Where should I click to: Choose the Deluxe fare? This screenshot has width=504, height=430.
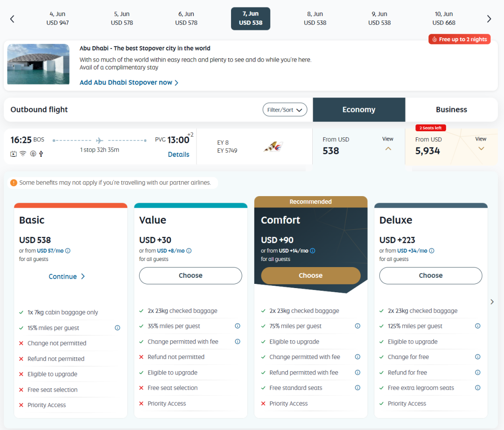(430, 275)
